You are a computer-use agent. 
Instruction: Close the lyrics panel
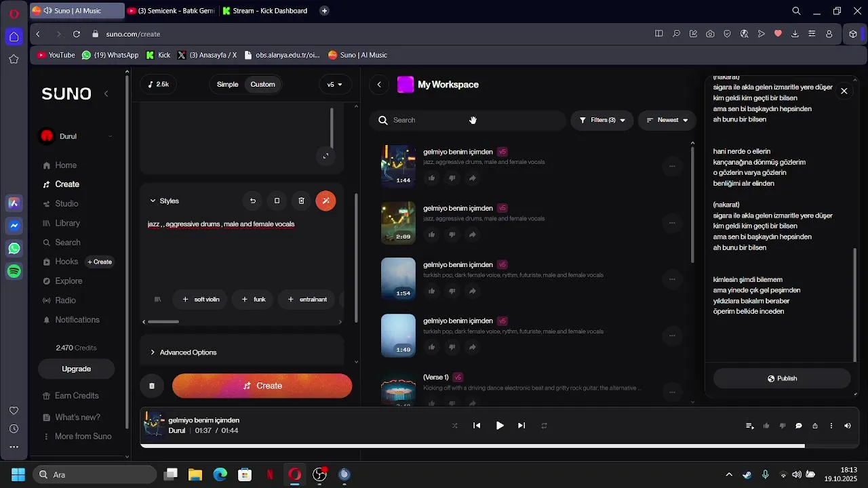coord(844,91)
